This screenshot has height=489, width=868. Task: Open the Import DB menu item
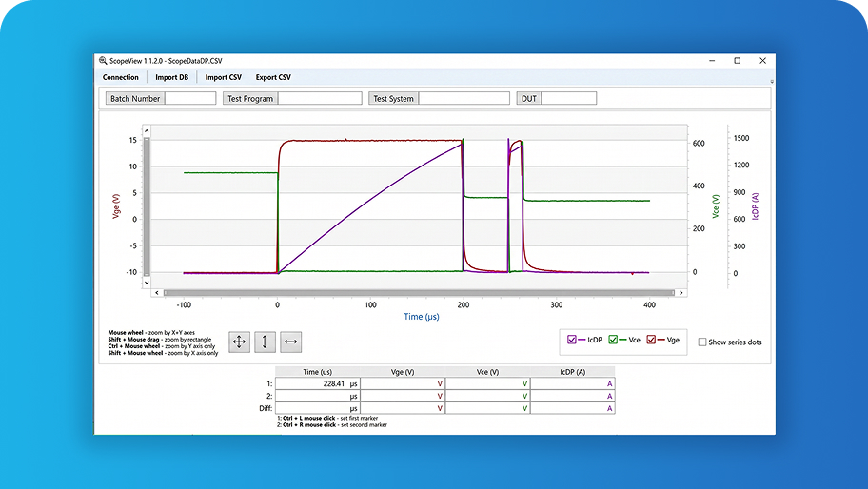171,77
